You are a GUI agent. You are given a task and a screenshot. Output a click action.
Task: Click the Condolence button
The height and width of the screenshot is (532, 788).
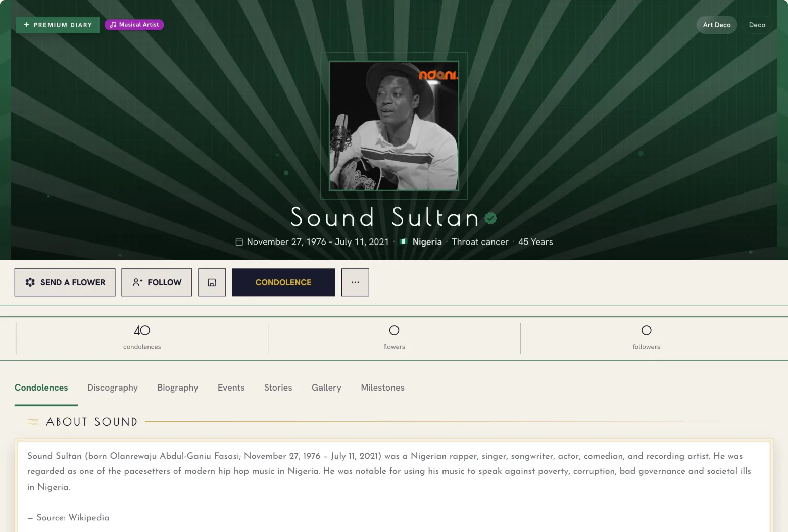283,282
